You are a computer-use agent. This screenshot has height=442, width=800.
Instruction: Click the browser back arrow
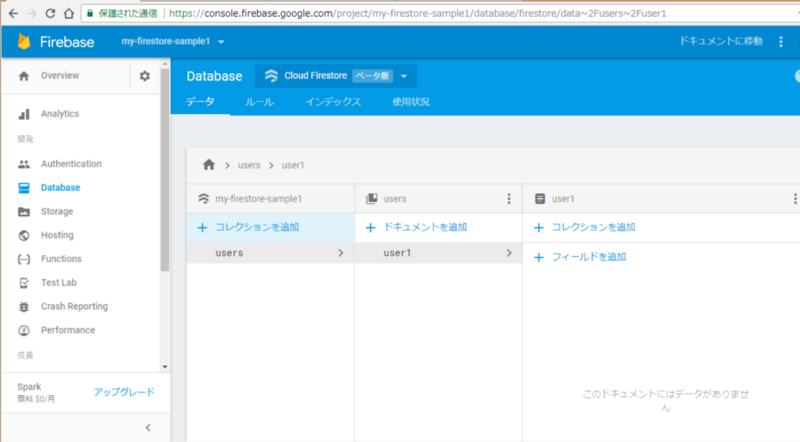click(13, 13)
